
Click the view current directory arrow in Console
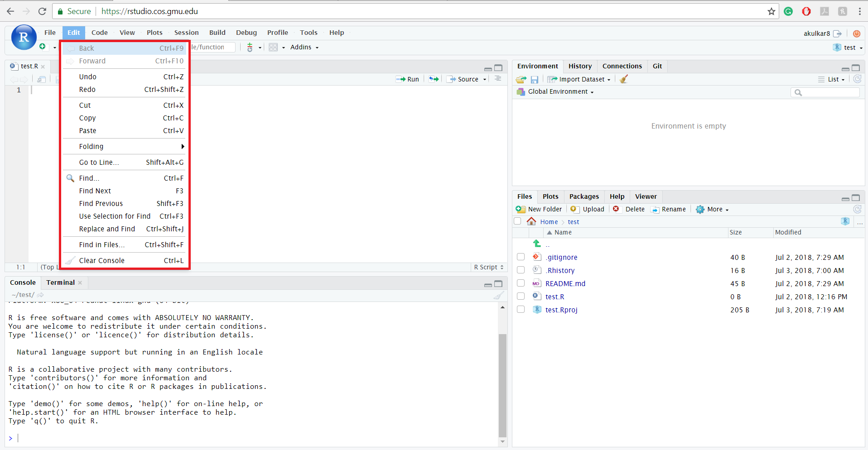tap(41, 295)
